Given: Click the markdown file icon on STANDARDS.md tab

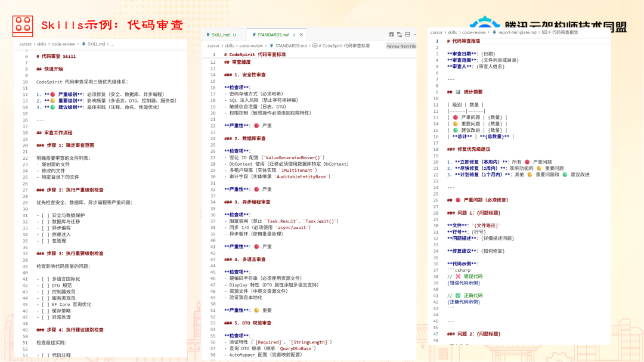Looking at the screenshot, I should (254, 35).
